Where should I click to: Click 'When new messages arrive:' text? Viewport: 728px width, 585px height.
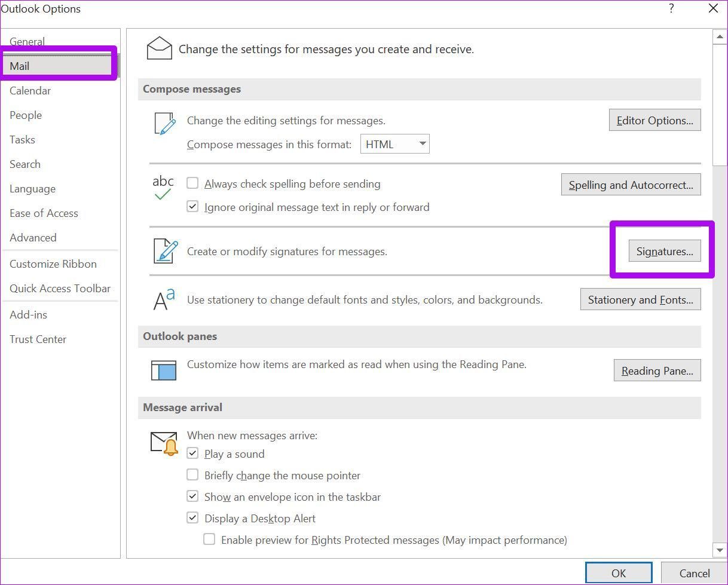coord(252,436)
